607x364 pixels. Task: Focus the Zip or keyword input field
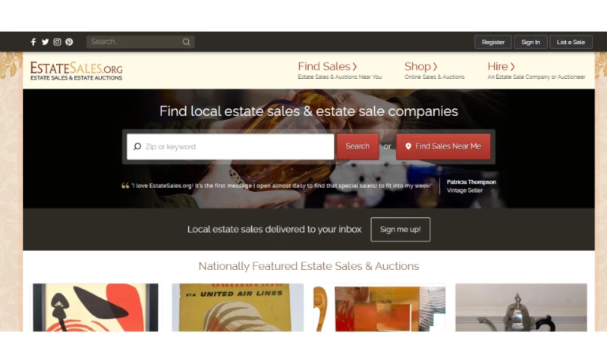231,146
